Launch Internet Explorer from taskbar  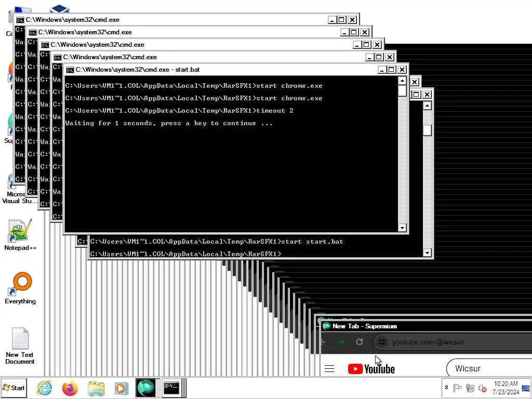[x=45, y=388]
